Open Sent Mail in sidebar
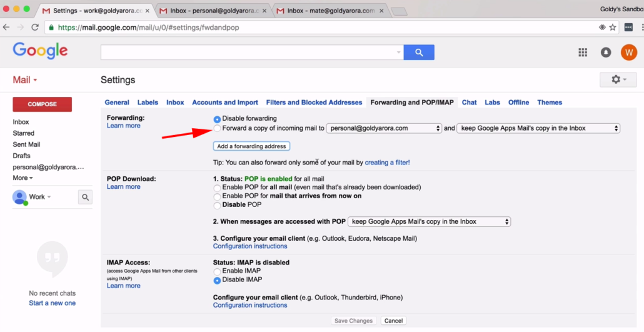644x332 pixels. click(26, 144)
